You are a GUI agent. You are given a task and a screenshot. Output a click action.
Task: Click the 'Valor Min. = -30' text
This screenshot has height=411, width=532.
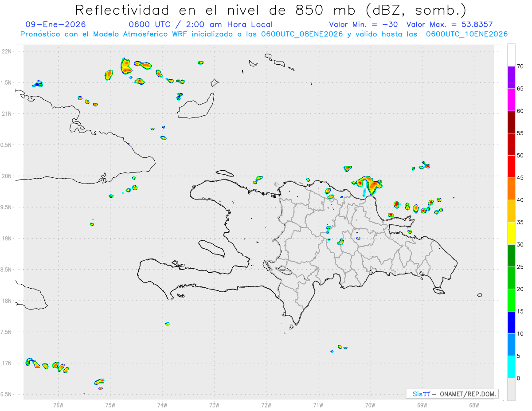coord(363,24)
